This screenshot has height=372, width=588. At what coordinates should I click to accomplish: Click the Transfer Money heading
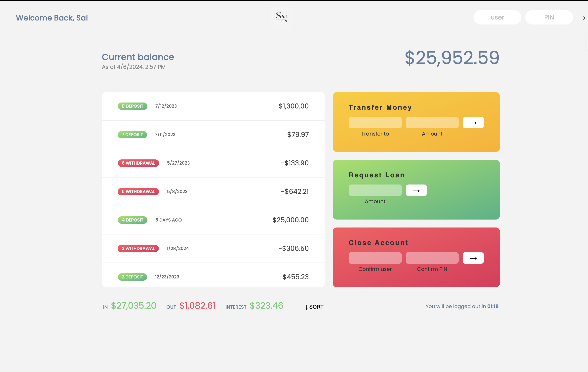coord(380,107)
